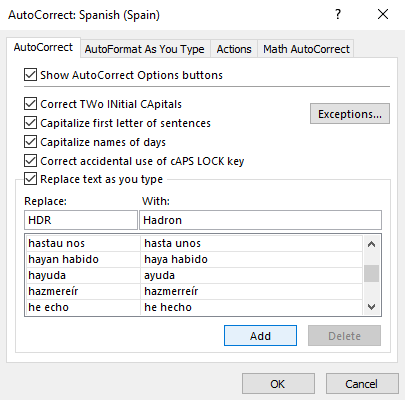
Task: Click the Replace input field containing HDR
Action: coord(81,220)
